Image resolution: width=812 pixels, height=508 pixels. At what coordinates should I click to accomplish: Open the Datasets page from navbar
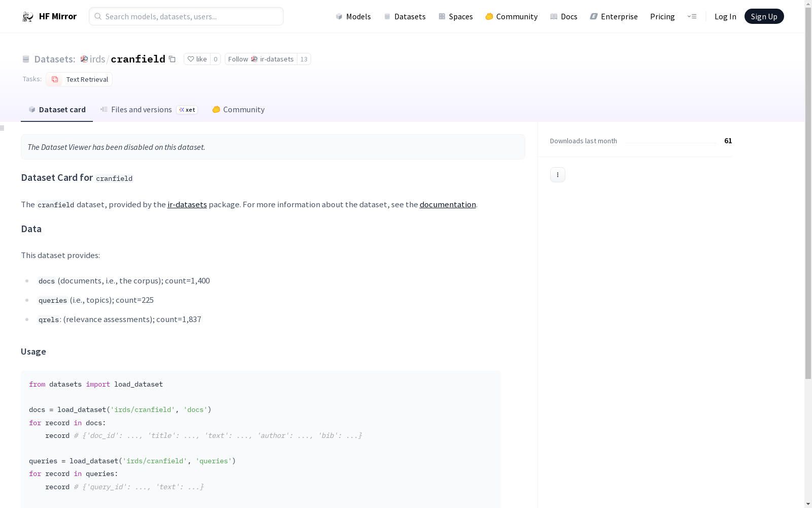(404, 16)
